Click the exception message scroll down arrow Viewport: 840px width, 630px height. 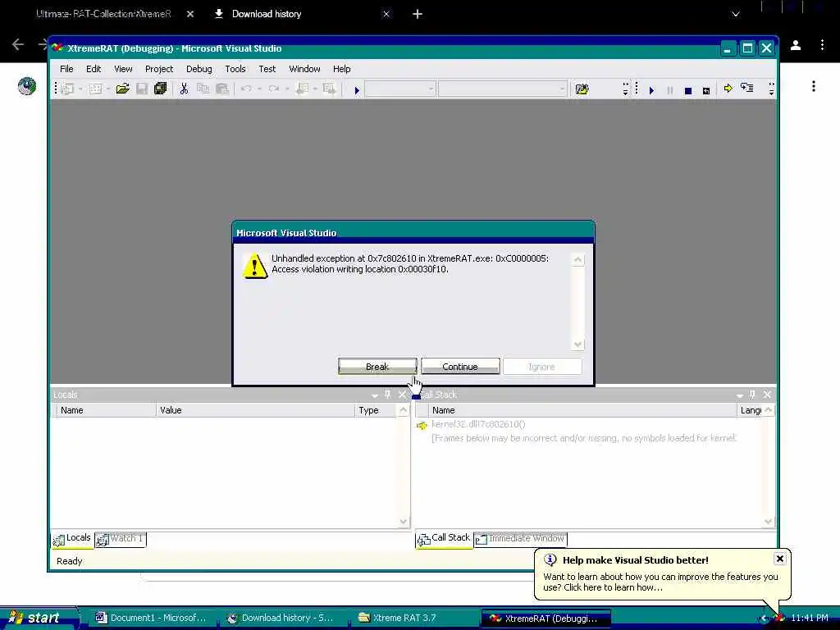point(577,345)
